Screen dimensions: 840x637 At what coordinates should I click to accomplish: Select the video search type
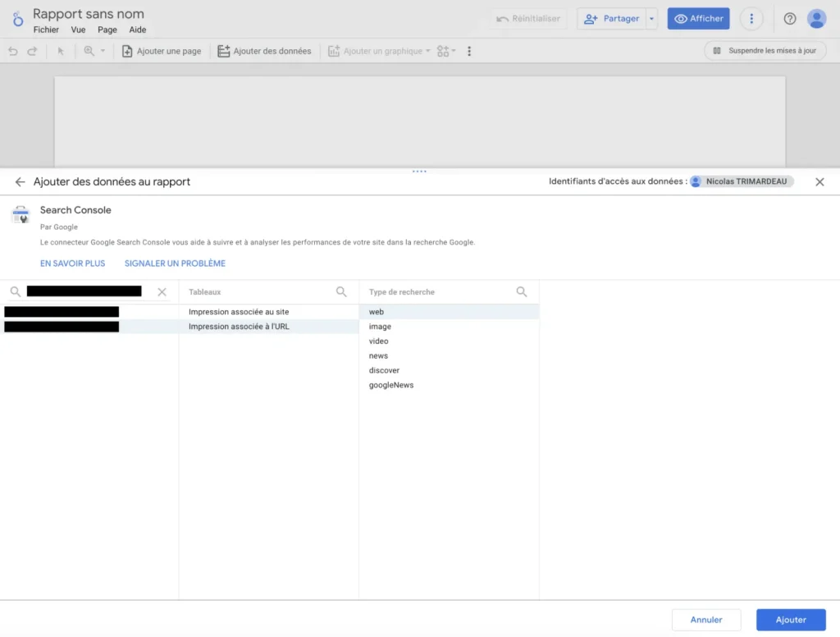[x=449, y=341]
